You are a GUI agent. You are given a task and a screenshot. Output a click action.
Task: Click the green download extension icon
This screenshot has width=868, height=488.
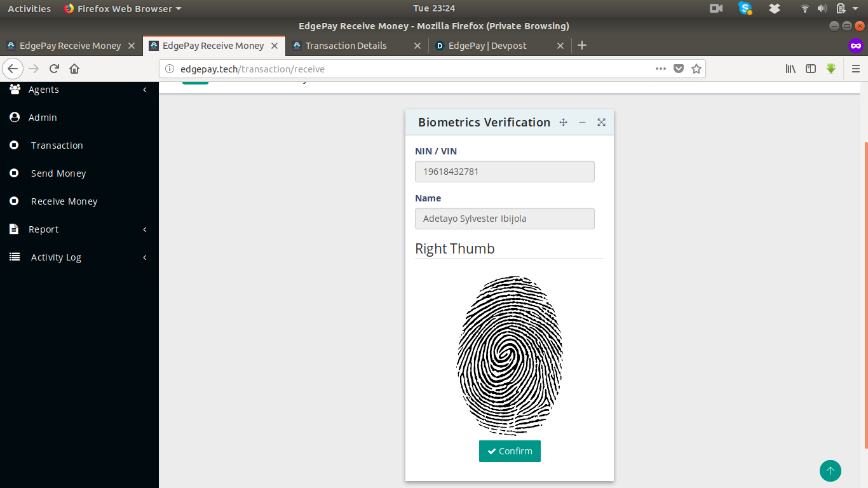(x=831, y=69)
